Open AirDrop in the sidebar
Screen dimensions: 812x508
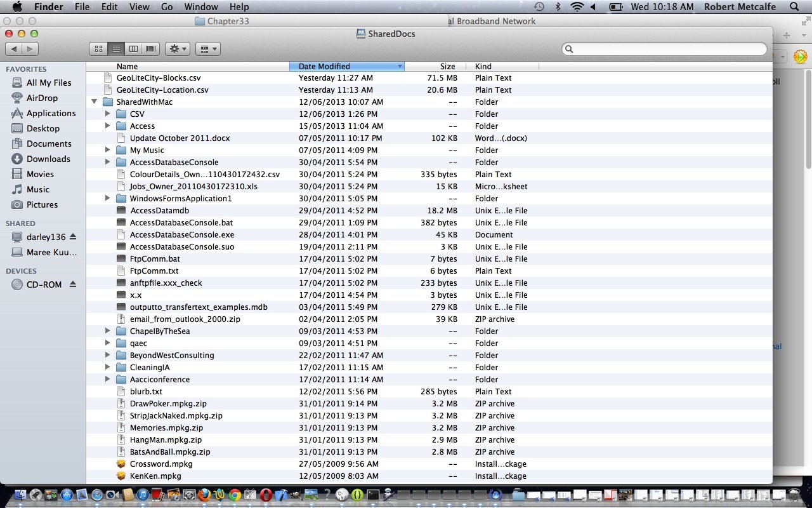click(42, 98)
